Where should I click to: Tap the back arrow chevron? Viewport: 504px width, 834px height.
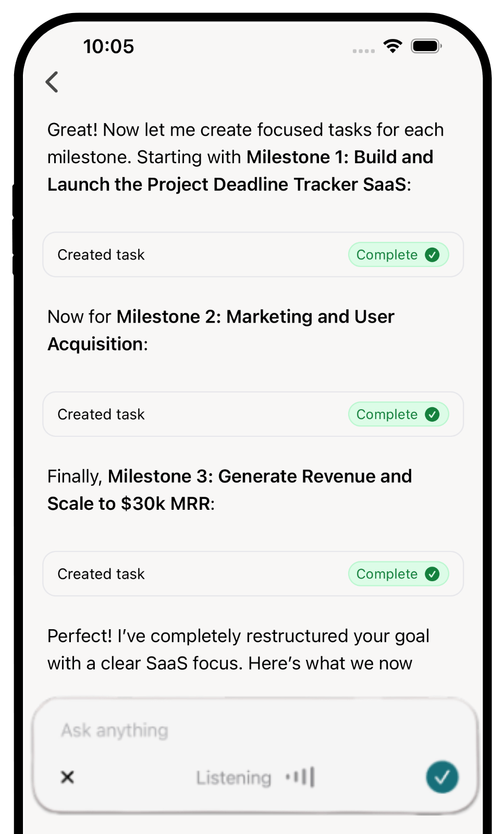52,82
